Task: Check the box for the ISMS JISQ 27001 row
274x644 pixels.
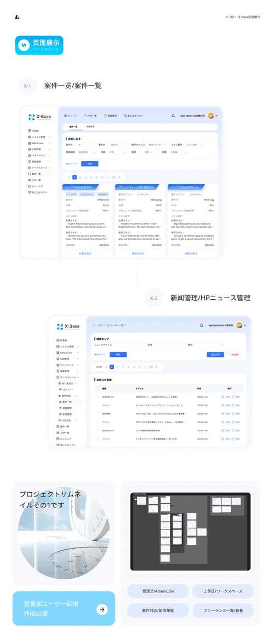Action: tap(98, 414)
